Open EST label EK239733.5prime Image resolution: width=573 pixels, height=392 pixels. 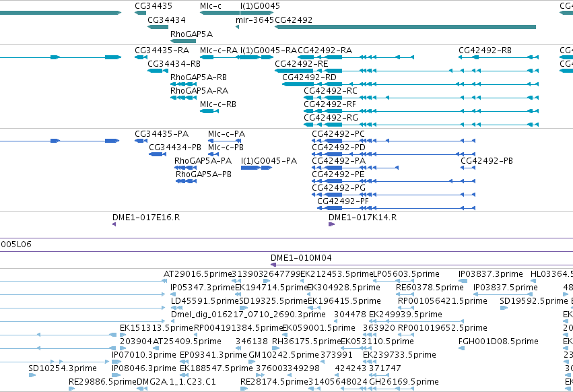pyautogui.click(x=399, y=355)
